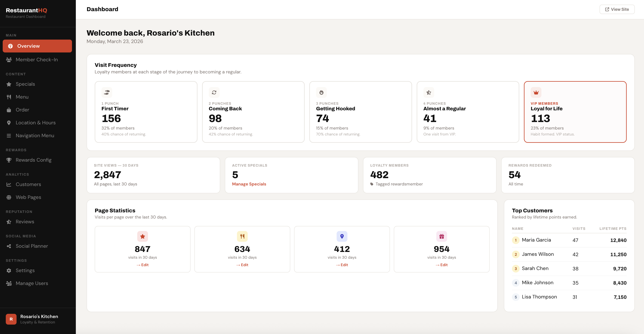Select the Rewards Config trophy icon
Viewport: 644px width, 334px height.
[x=9, y=160]
